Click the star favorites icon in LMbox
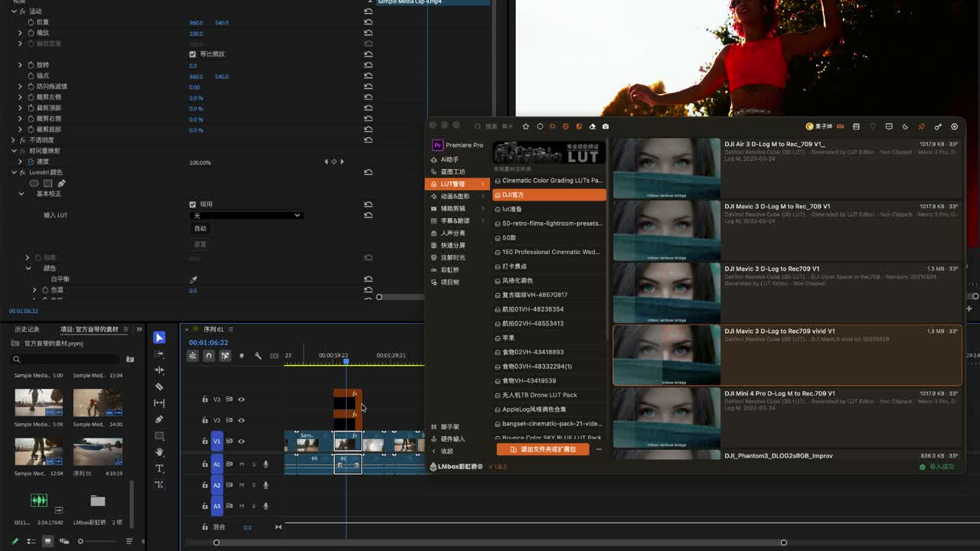980x551 pixels. click(x=525, y=126)
